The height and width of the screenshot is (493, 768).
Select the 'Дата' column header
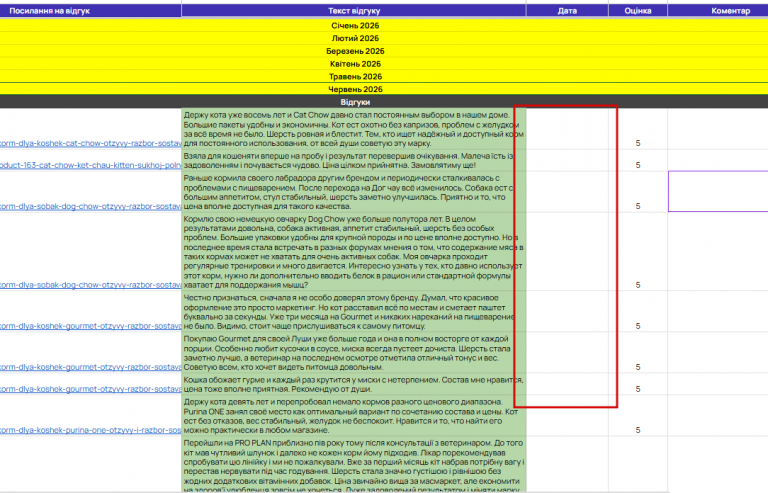click(567, 10)
